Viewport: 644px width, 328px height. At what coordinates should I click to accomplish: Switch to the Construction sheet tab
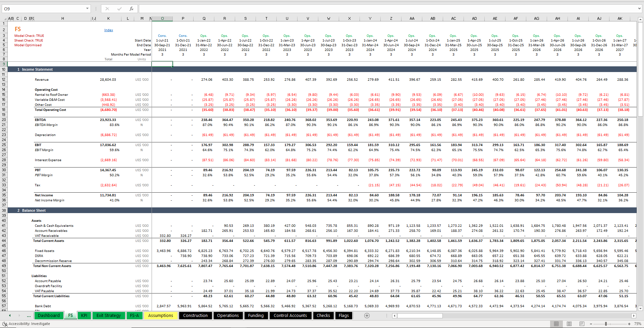click(196, 316)
